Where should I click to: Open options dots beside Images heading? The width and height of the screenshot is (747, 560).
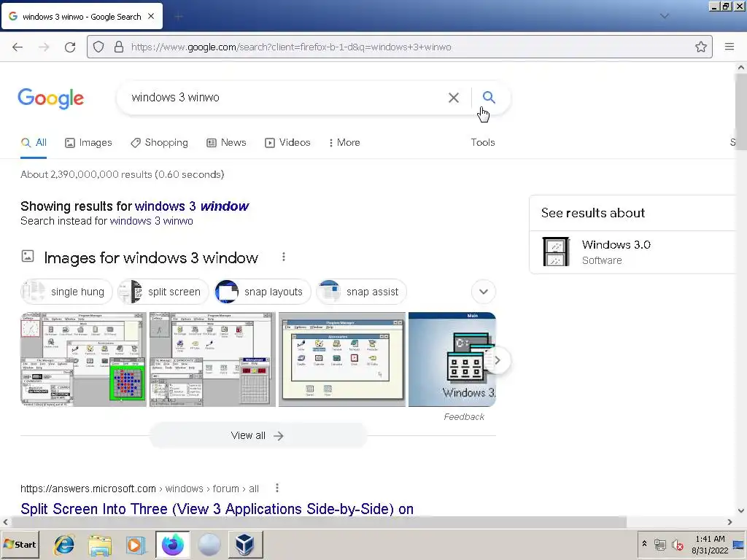[x=284, y=257]
